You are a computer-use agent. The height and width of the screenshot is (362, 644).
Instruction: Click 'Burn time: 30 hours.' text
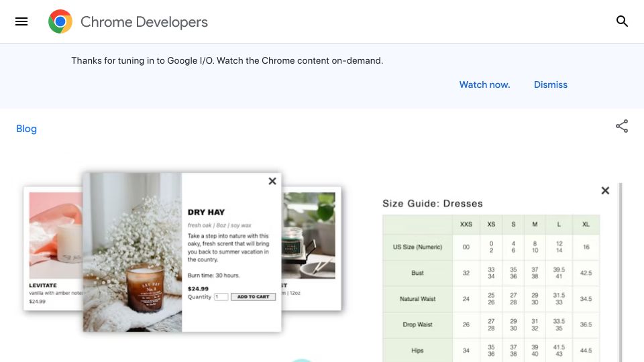coord(213,276)
